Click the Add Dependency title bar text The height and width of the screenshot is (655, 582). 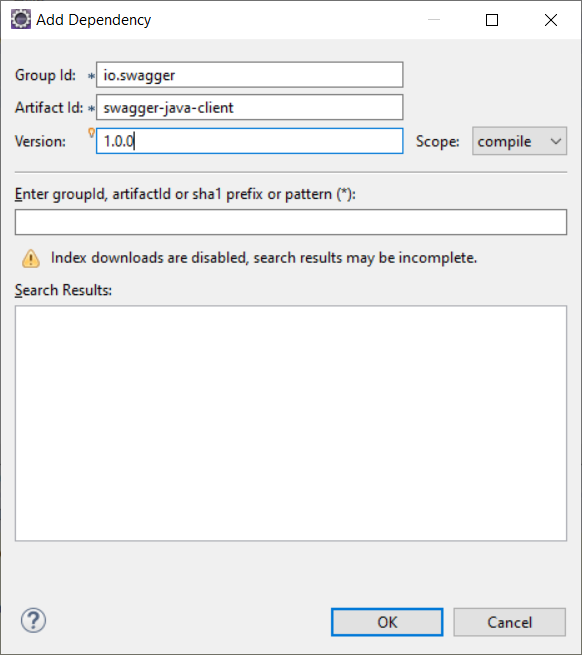94,20
